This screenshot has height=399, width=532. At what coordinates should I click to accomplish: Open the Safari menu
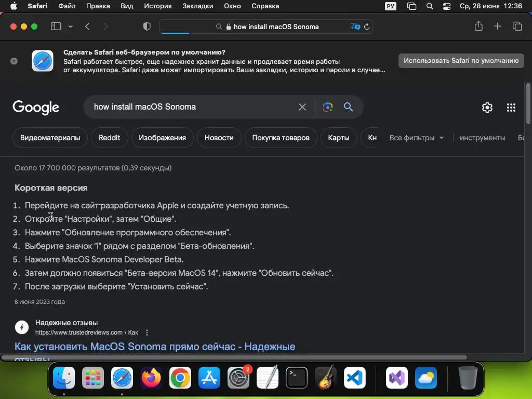37,6
